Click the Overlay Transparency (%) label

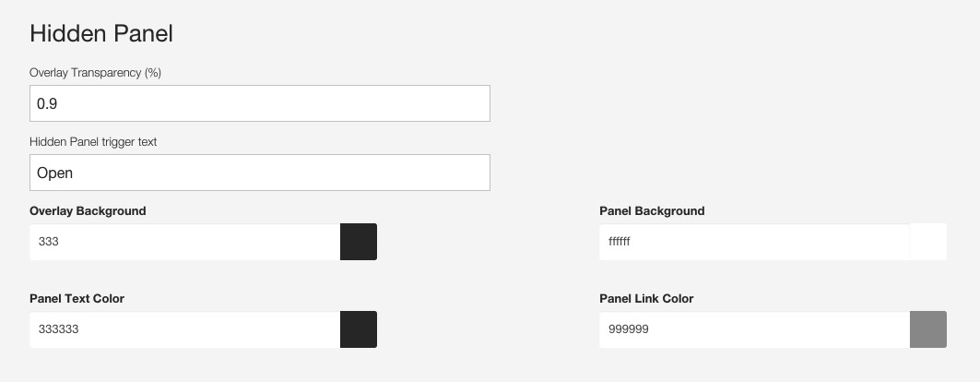point(95,73)
